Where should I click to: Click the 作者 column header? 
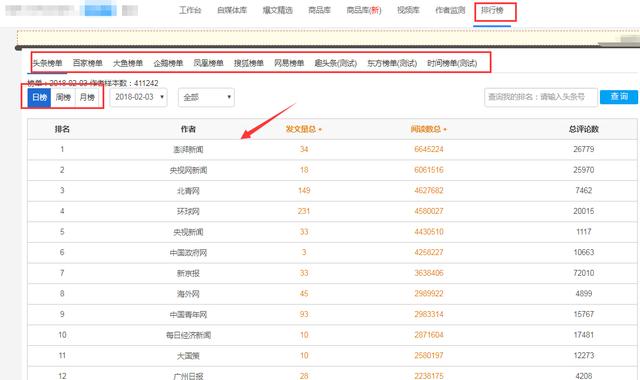[188, 129]
